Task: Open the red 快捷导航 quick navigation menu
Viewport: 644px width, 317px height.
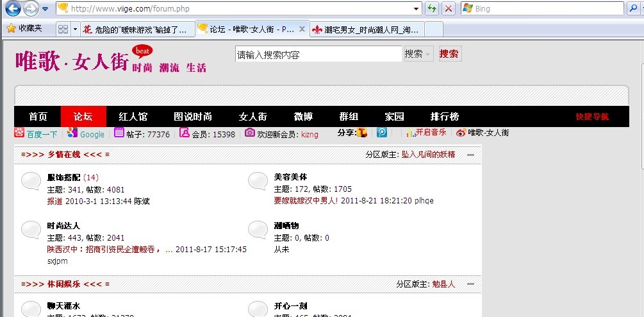Action: [592, 117]
